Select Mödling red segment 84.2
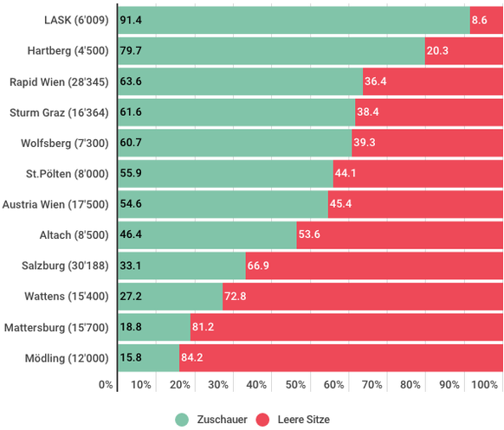The image size is (504, 430). click(341, 357)
